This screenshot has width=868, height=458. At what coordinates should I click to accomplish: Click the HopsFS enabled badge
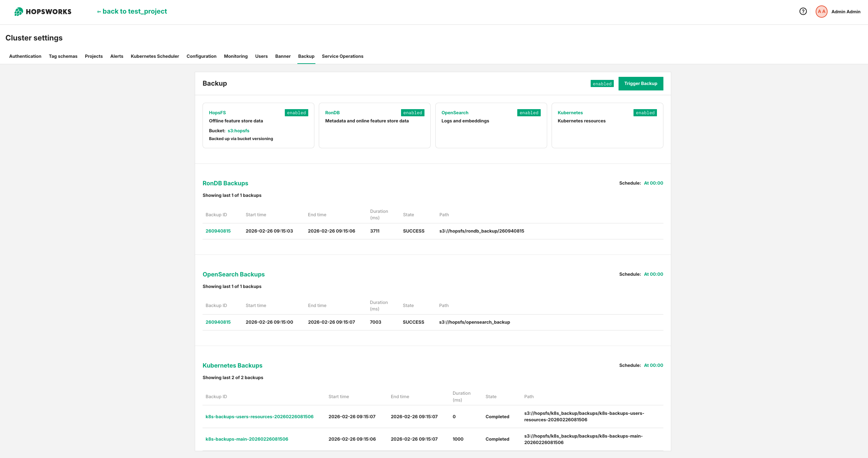296,113
